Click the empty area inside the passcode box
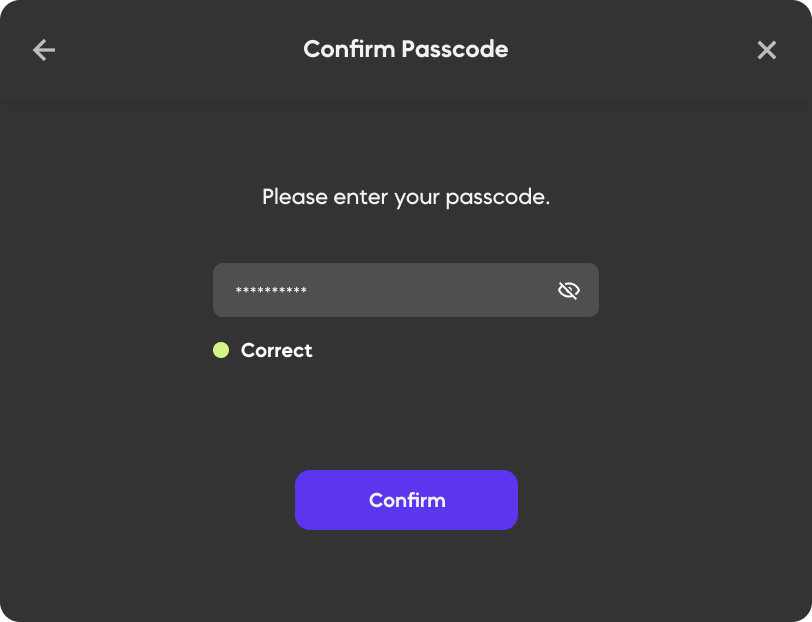 pos(430,291)
